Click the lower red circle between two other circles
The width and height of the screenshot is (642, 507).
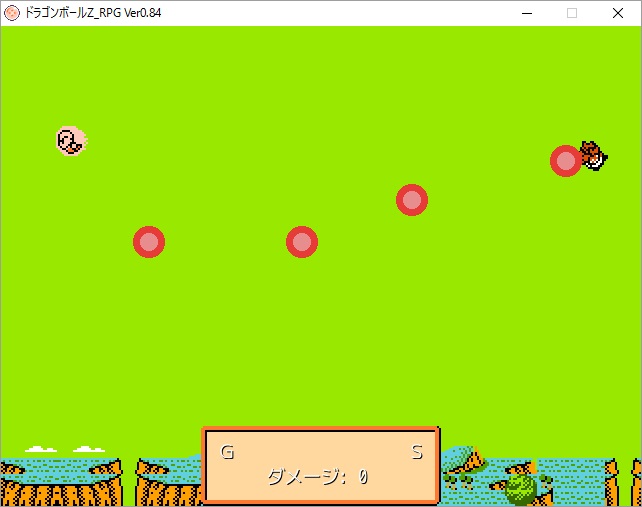pyautogui.click(x=302, y=242)
